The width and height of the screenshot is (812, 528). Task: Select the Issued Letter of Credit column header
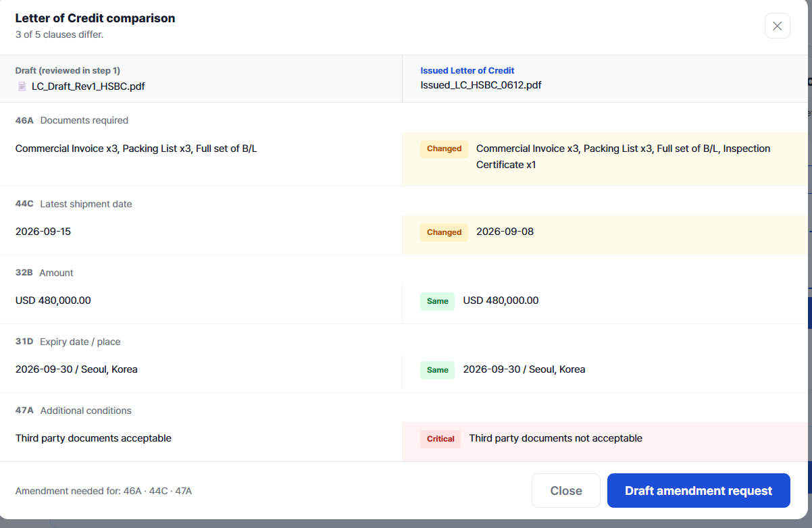[467, 70]
